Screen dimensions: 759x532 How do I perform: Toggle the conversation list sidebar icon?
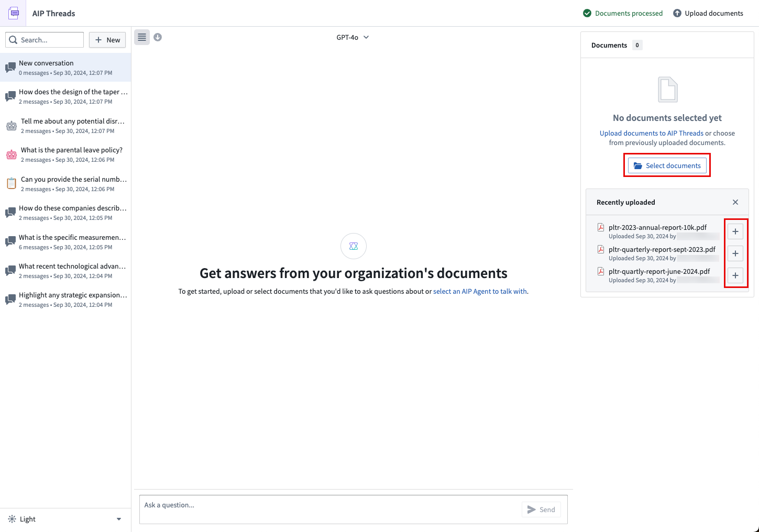[x=142, y=37]
